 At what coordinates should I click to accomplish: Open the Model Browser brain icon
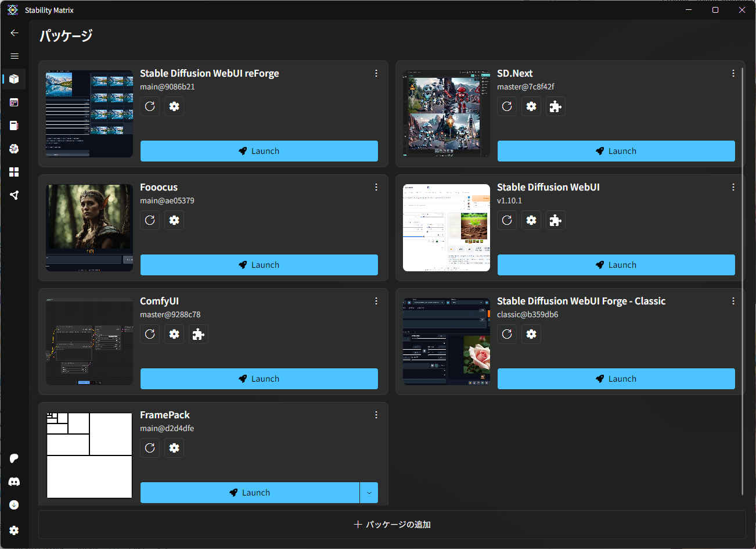14,149
